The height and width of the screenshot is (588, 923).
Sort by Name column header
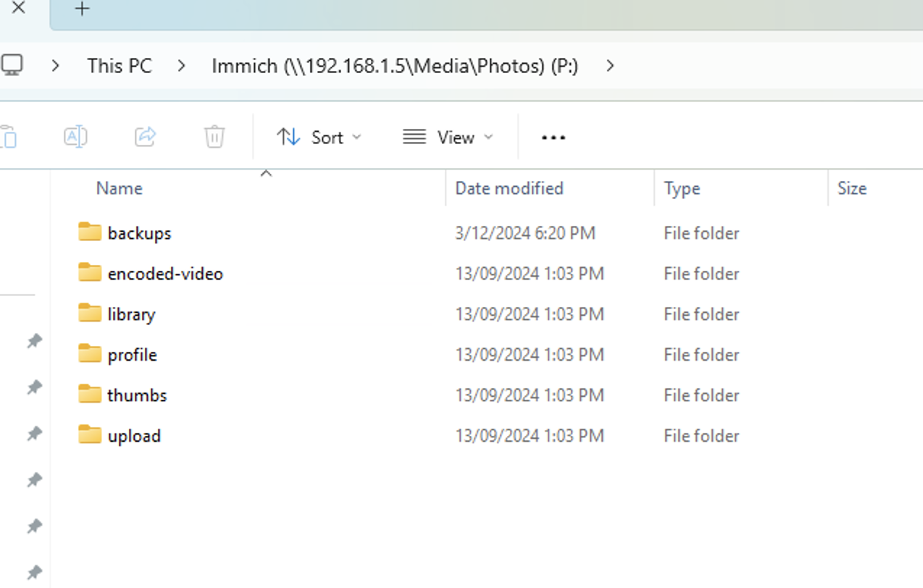tap(119, 188)
